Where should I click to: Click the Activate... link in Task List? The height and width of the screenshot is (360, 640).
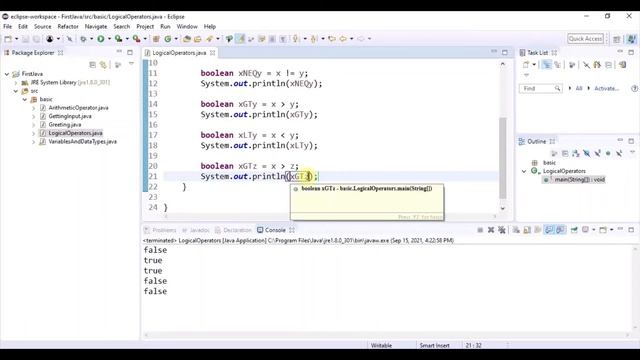606,89
